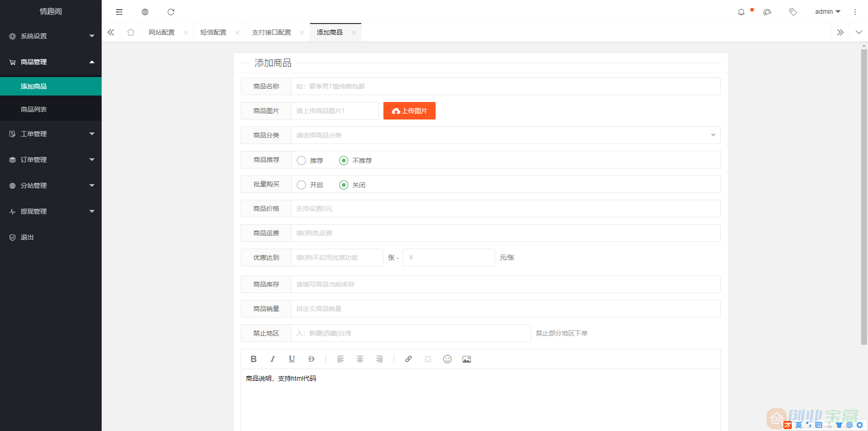
Task: Switch to the 支付接口配置 tab
Action: click(271, 32)
